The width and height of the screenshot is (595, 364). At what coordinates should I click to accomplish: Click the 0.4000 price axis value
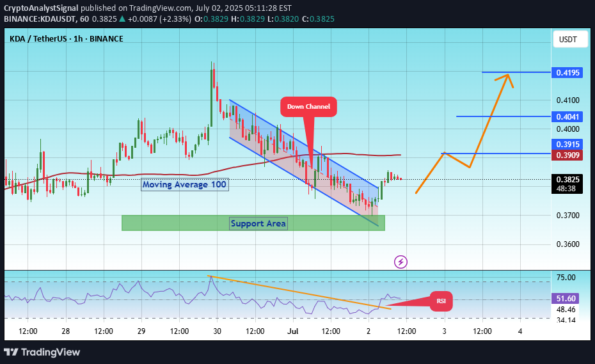[567, 129]
